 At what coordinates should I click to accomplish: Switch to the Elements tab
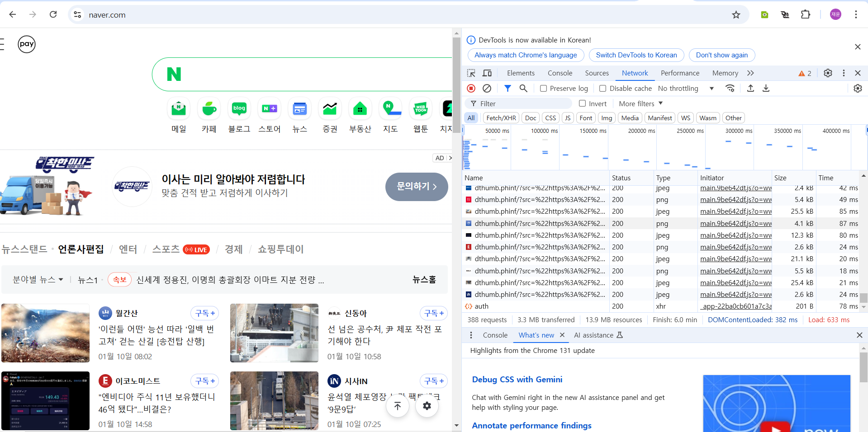[521, 73]
